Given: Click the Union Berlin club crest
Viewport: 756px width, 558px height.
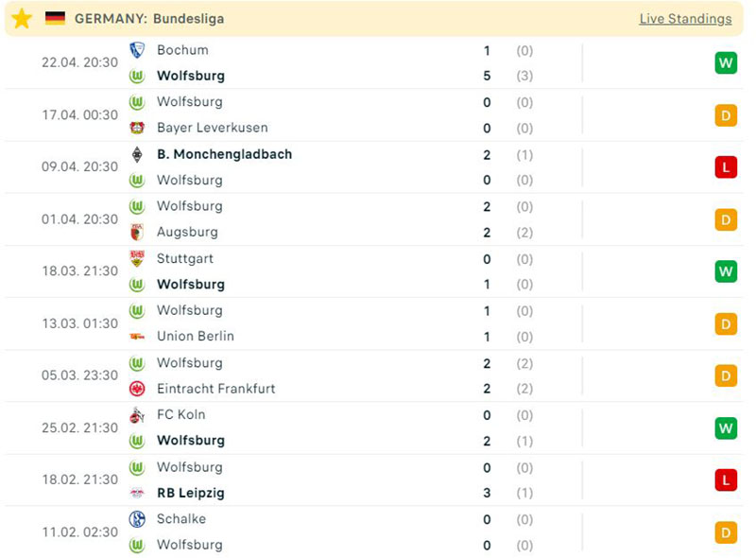Looking at the screenshot, I should [x=137, y=337].
